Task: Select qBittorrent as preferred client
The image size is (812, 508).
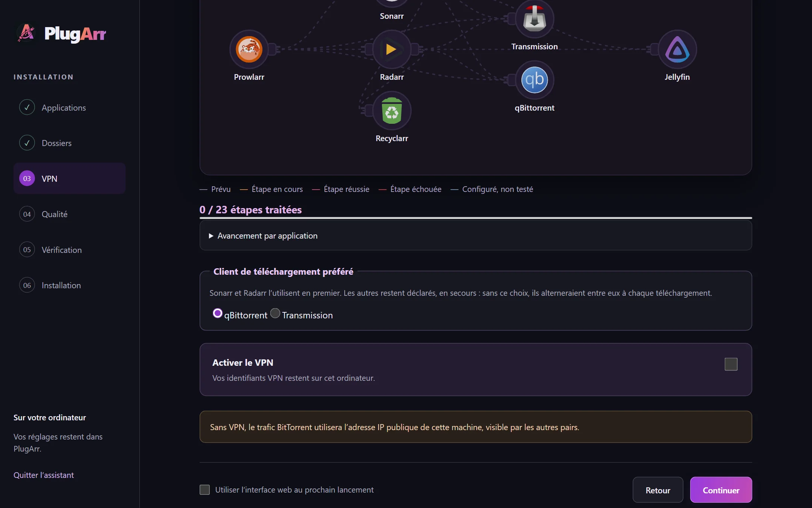Action: (218, 313)
